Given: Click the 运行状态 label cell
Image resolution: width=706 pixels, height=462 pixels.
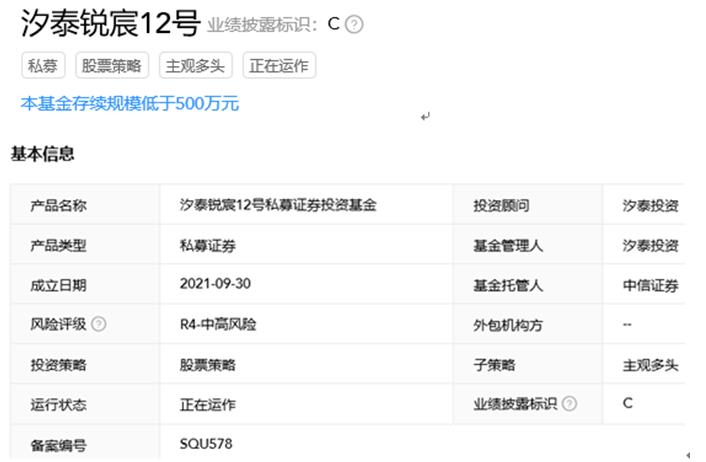Looking at the screenshot, I should (85, 404).
